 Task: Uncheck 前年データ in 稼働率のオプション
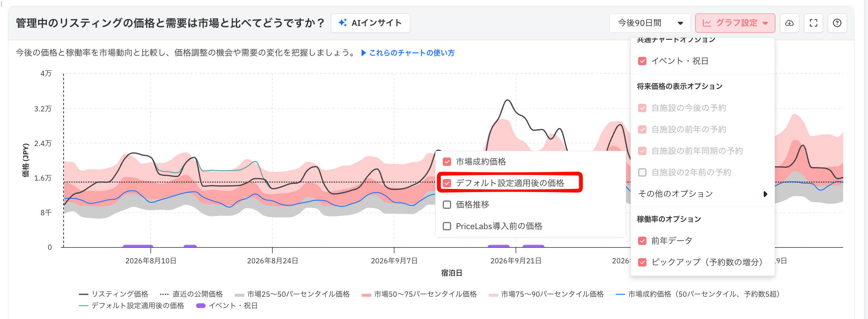point(642,241)
